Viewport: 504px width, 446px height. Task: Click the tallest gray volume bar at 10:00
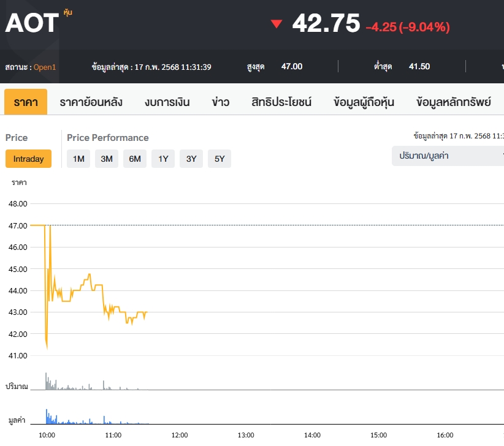coord(46,381)
